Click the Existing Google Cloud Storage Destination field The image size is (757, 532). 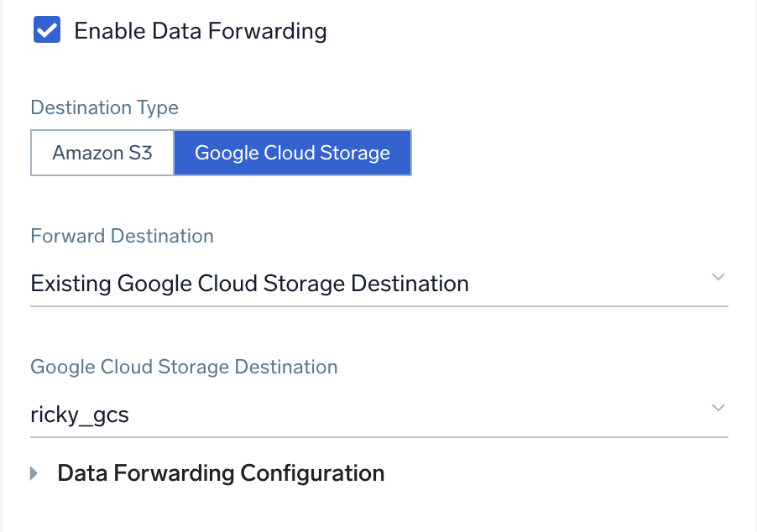249,284
